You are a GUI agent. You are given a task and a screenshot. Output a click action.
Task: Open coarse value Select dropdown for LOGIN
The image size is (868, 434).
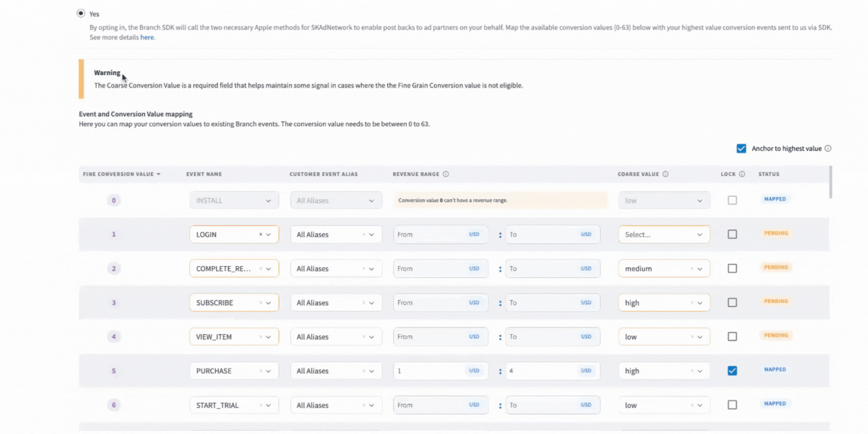[664, 234]
